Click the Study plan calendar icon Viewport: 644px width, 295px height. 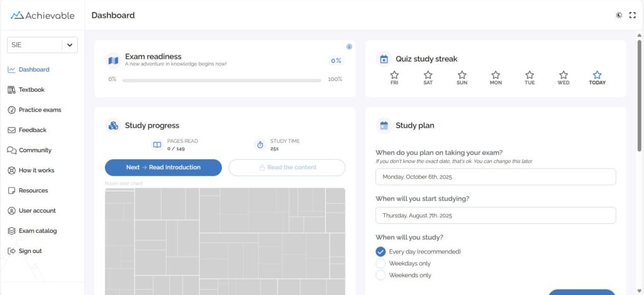pos(384,125)
